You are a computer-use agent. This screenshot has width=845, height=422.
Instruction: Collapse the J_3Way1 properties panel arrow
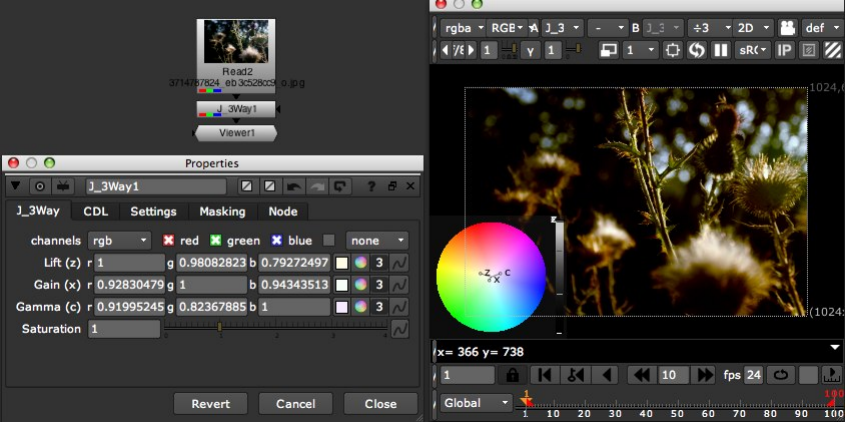coord(15,186)
